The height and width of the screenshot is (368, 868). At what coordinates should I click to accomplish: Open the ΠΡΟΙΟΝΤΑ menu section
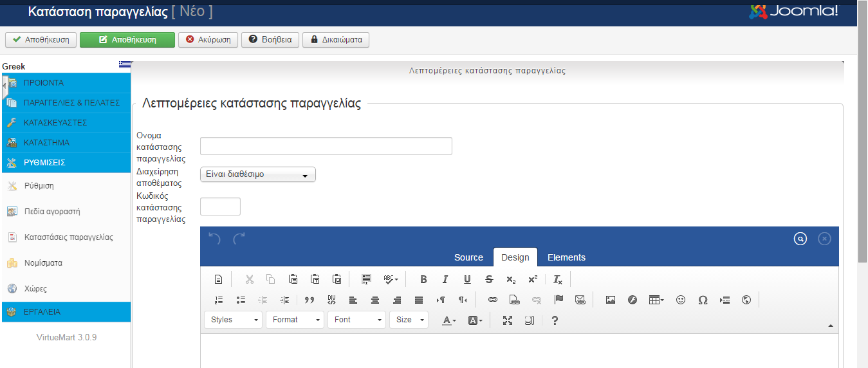tap(66, 83)
